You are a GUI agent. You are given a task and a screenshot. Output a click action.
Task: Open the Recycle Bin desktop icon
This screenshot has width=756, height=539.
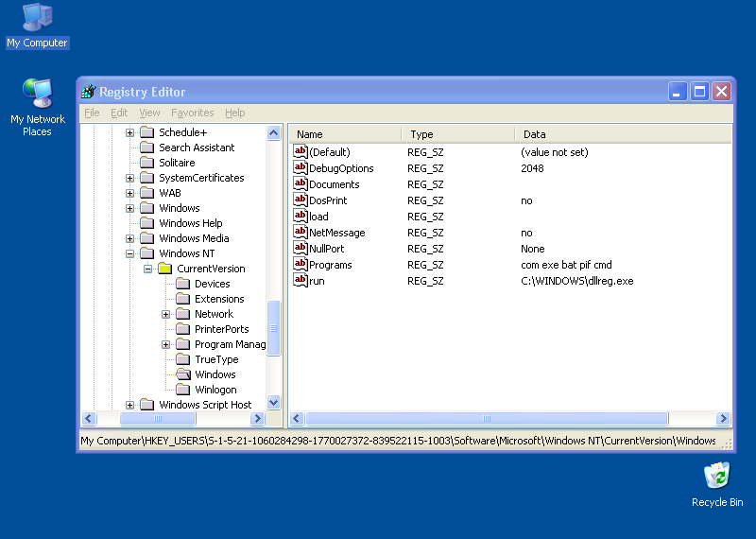tap(717, 476)
